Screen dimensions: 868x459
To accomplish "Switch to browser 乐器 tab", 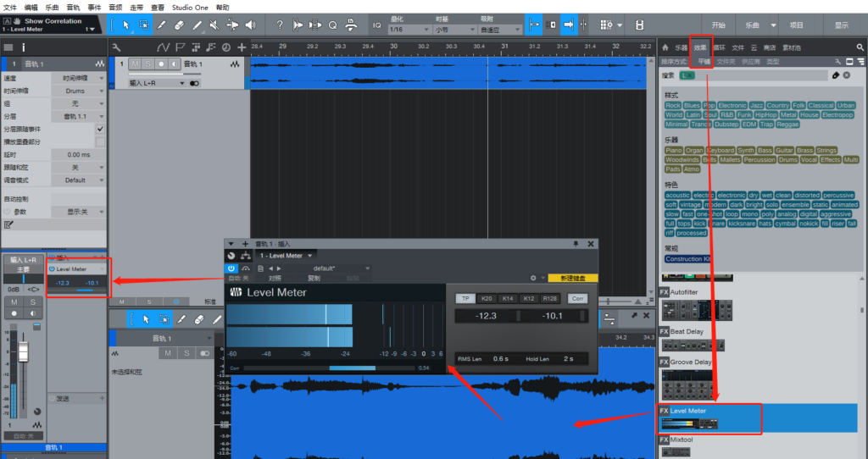I will (681, 47).
